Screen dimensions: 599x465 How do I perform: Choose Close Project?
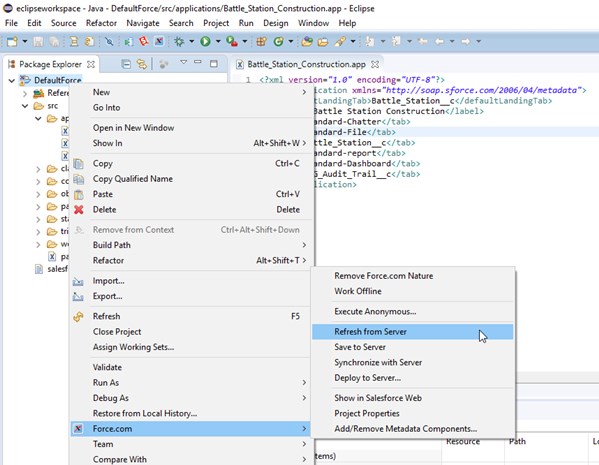pyautogui.click(x=190, y=332)
